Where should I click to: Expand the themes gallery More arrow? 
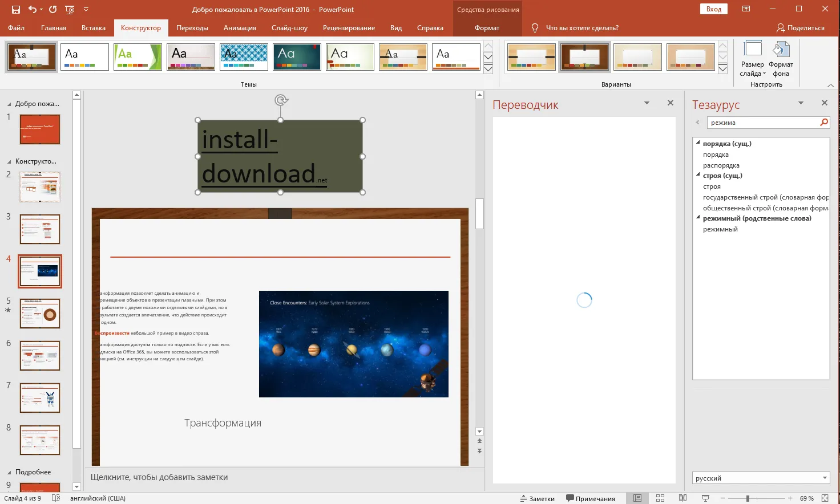(488, 69)
